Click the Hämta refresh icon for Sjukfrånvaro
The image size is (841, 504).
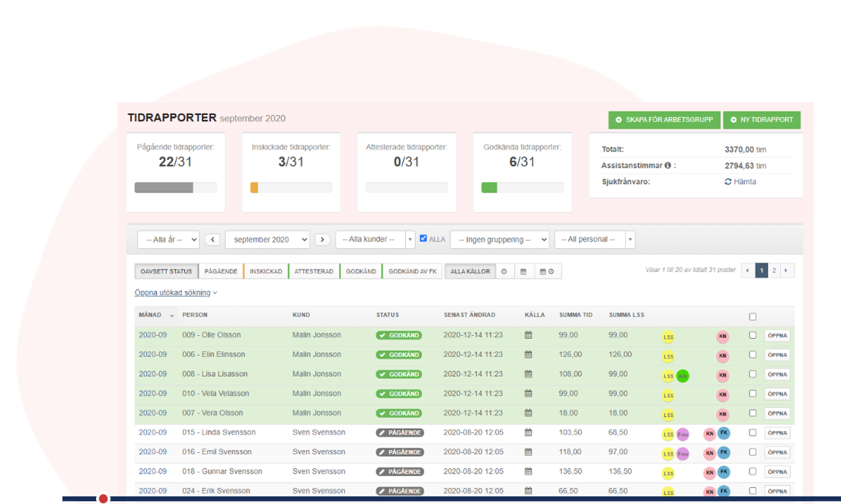pos(728,182)
